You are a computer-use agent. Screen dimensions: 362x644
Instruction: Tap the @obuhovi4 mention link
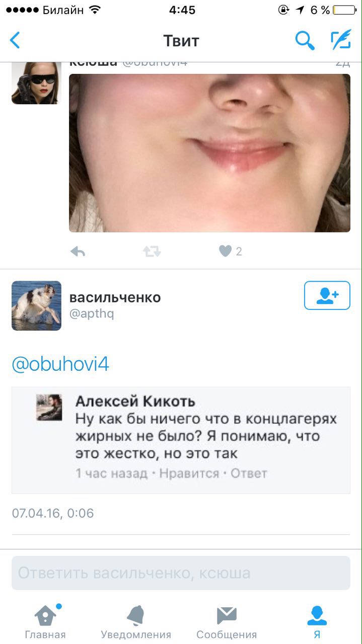click(60, 365)
